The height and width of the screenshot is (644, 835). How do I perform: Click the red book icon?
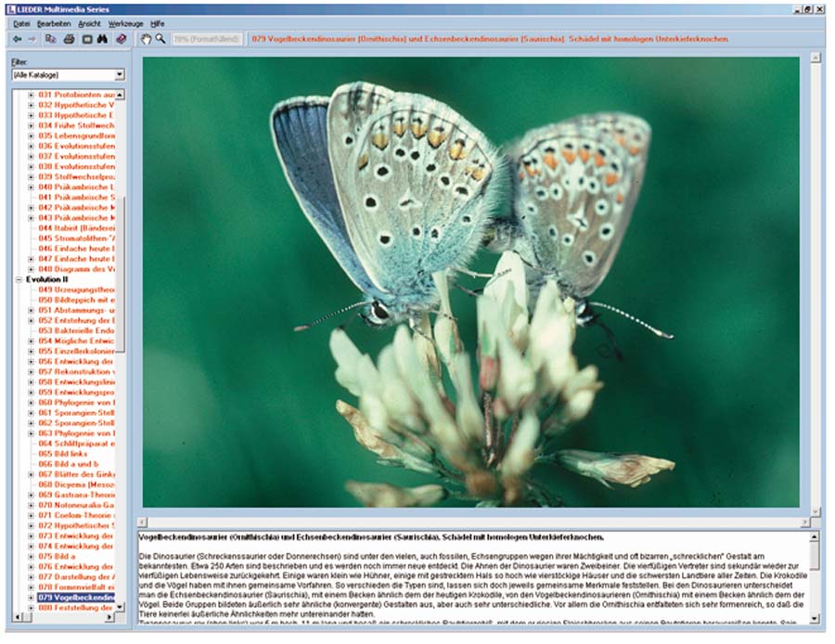pos(121,39)
